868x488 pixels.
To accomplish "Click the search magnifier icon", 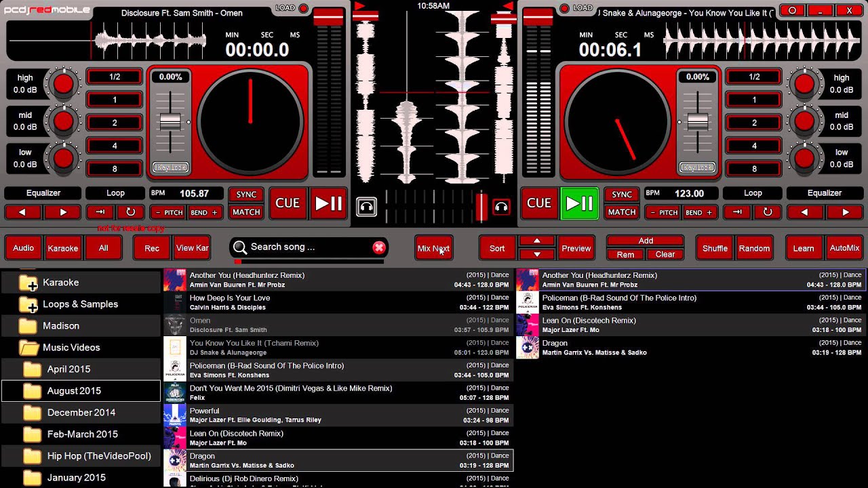I will click(x=239, y=247).
